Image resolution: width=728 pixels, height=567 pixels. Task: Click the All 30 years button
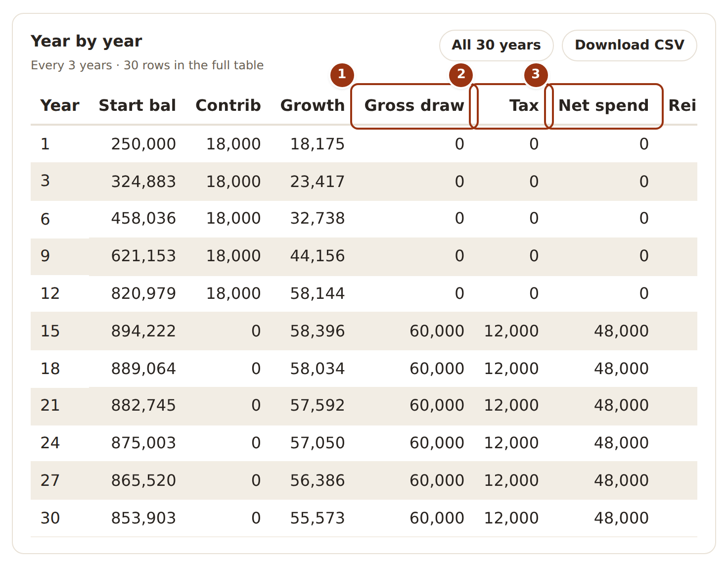(496, 45)
